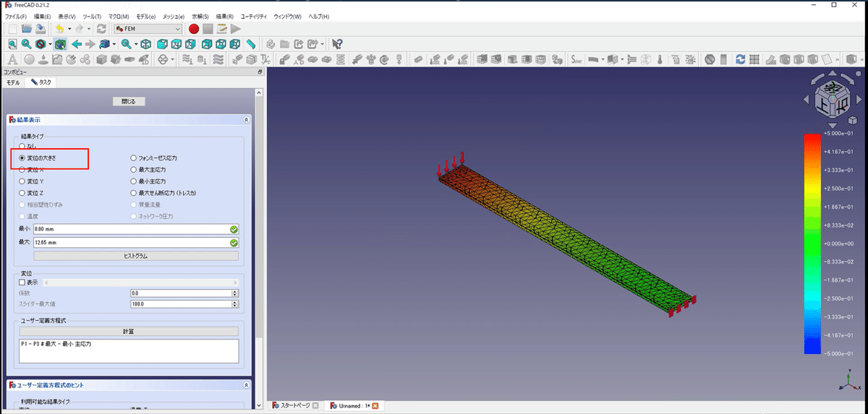Open the メッシュ(e) menu

[174, 16]
